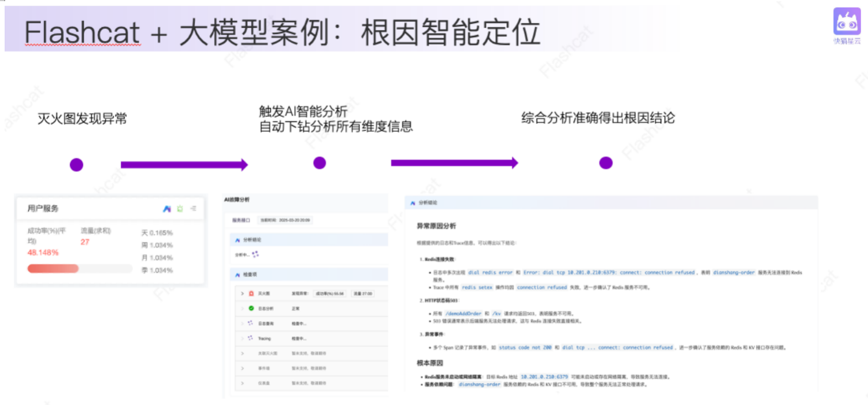
Task: Expand the 日志查询 check row
Action: [243, 323]
